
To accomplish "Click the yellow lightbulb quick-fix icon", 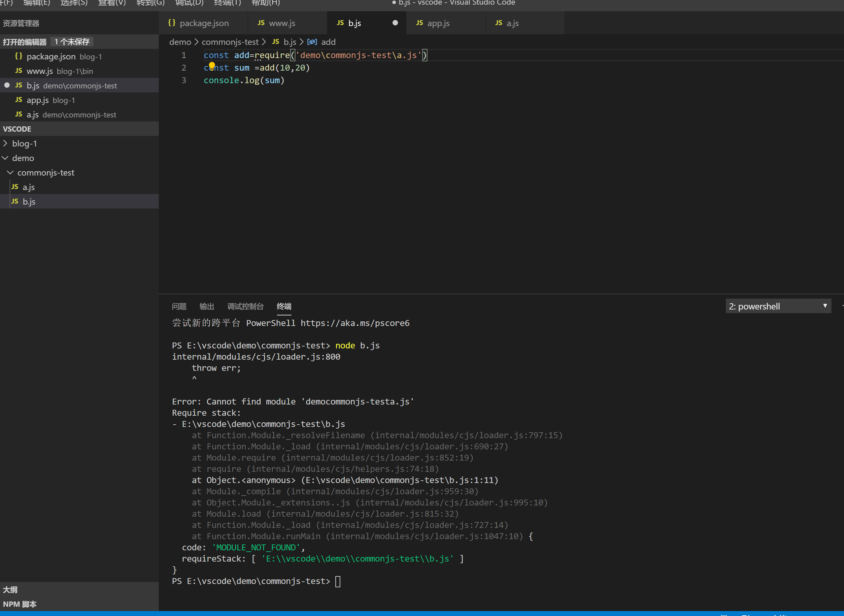I will pos(212,66).
